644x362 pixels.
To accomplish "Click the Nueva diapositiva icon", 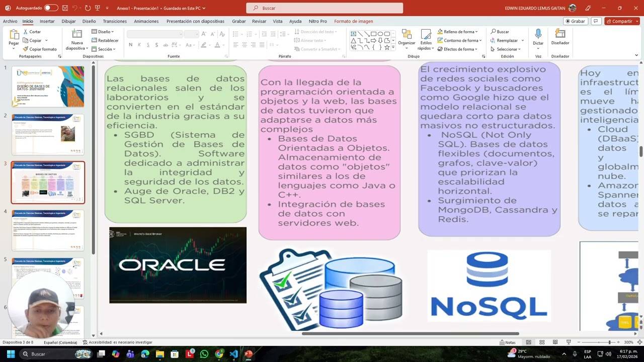I will [76, 34].
